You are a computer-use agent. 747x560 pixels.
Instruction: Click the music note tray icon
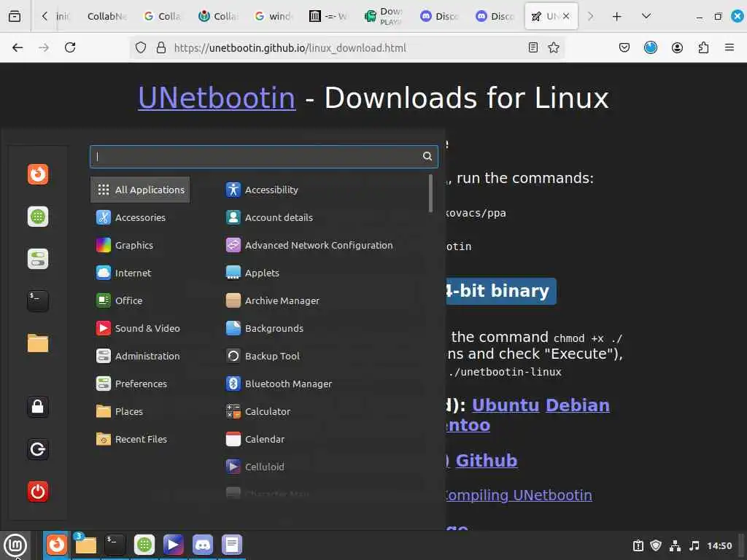(x=694, y=545)
